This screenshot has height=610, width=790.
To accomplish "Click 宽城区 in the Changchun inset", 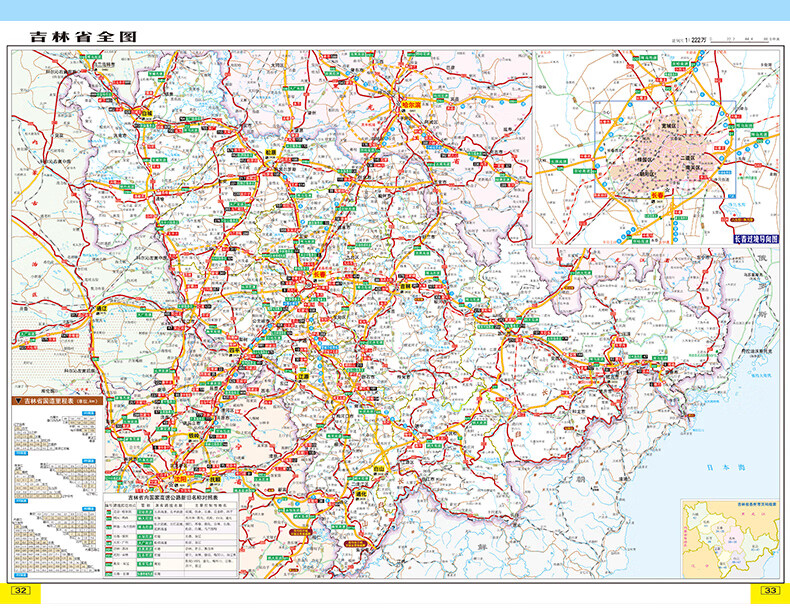I will 671,125.
